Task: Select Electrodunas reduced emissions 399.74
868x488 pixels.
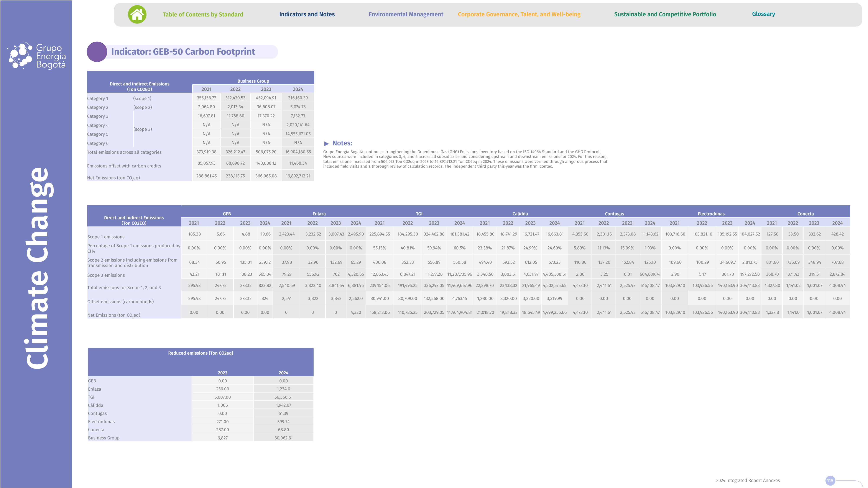Action: [283, 422]
